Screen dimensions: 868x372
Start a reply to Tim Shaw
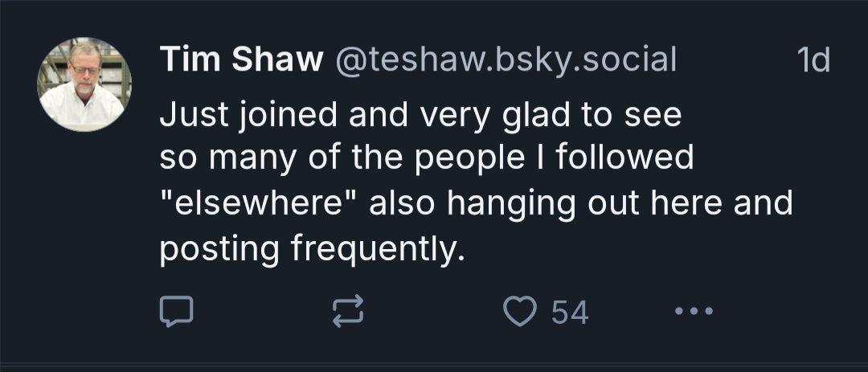point(176,311)
